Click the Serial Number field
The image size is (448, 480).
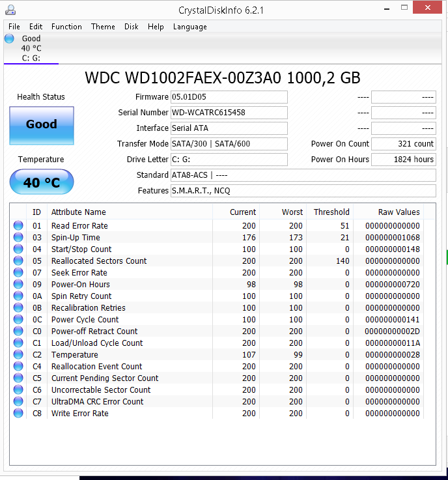coord(229,113)
